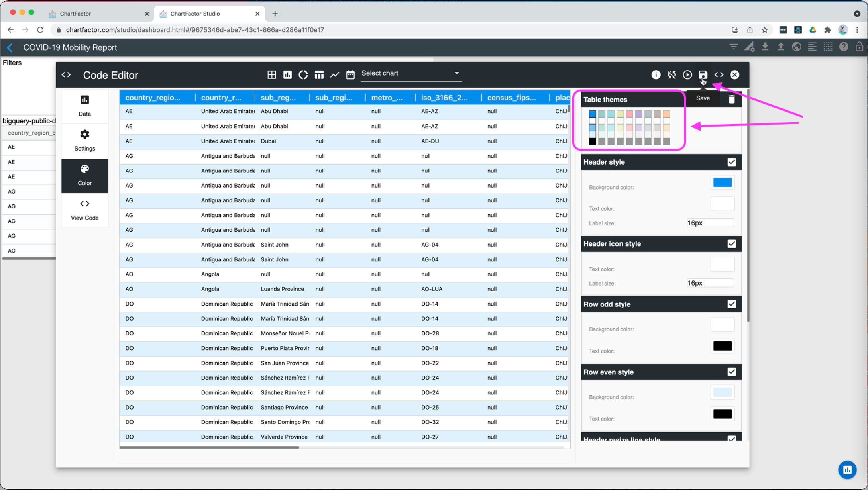Image resolution: width=868 pixels, height=490 pixels.
Task: Toggle the Row odd style checkbox
Action: pyautogui.click(x=731, y=304)
